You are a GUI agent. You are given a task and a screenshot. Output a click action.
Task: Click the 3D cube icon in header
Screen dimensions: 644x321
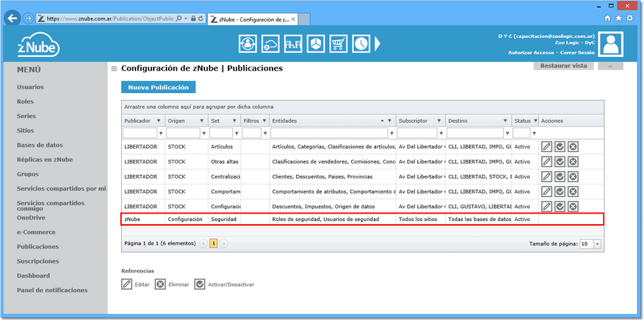[x=316, y=43]
